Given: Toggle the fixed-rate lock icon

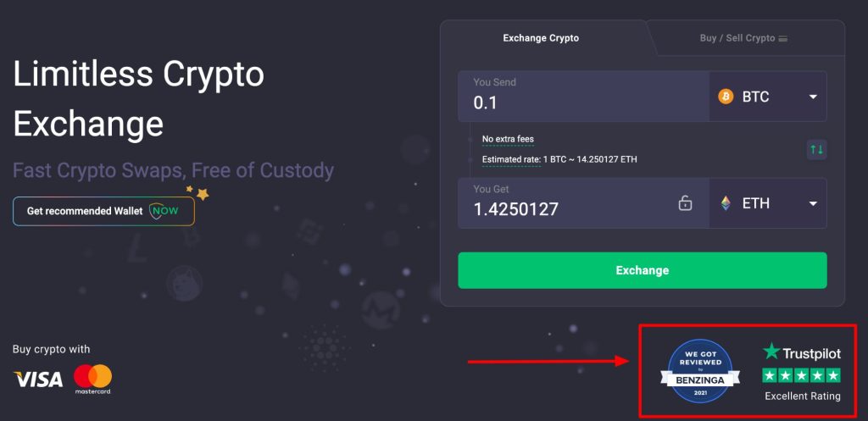Looking at the screenshot, I should [685, 203].
